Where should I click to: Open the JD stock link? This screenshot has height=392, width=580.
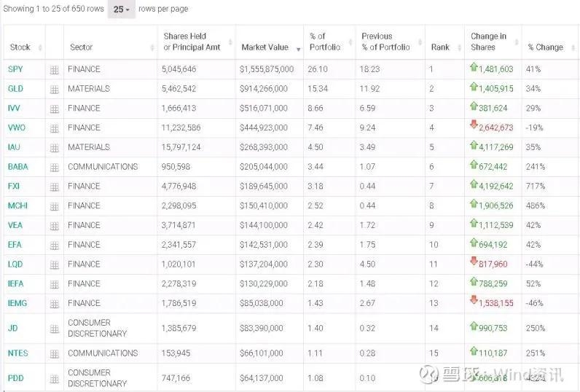[12, 329]
